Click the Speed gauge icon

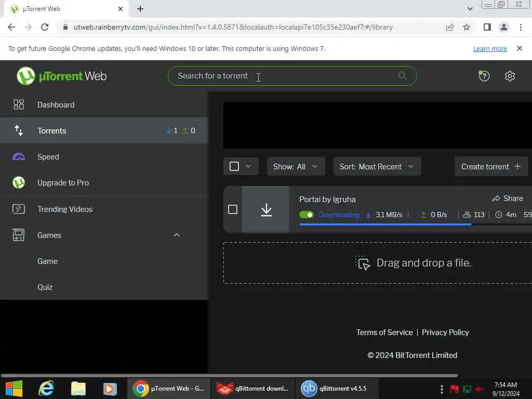[19, 157]
